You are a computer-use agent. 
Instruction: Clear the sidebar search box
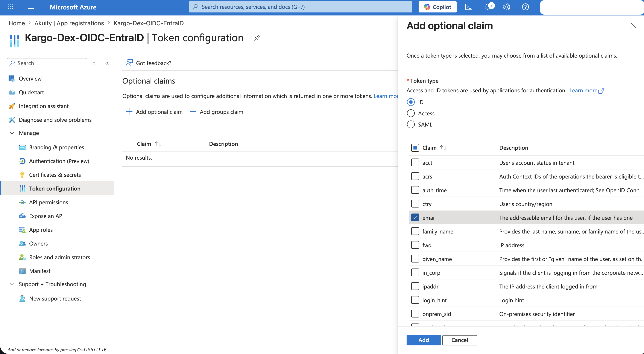[94, 63]
